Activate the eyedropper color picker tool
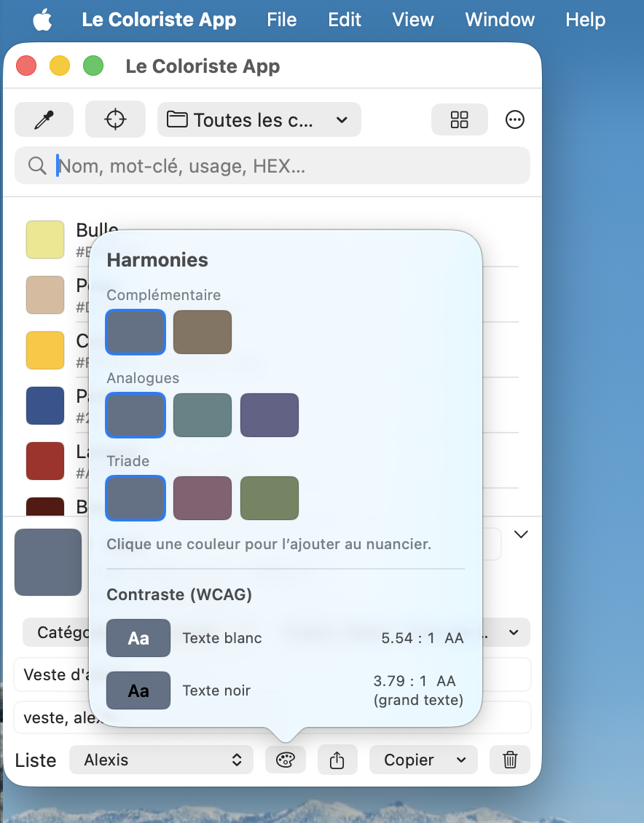Viewport: 644px width, 823px height. click(x=44, y=119)
